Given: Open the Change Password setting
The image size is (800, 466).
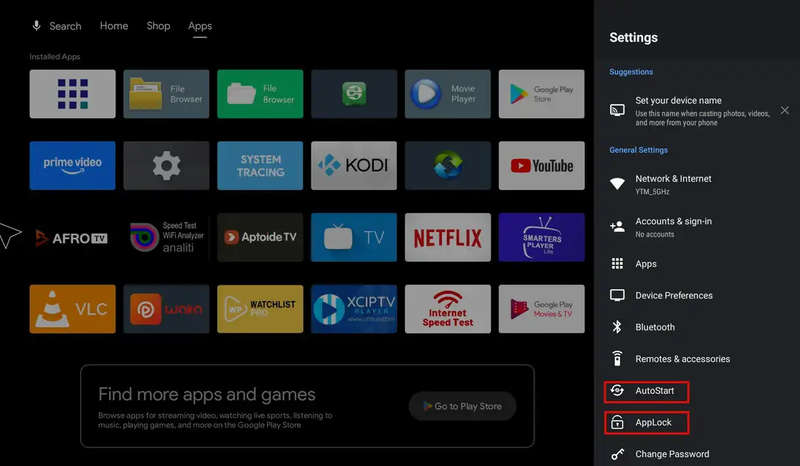Looking at the screenshot, I should click(x=697, y=454).
